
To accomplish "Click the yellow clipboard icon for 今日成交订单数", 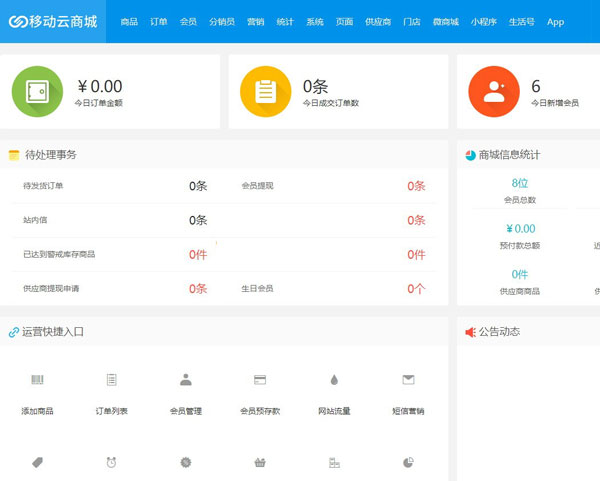I will pos(265,91).
